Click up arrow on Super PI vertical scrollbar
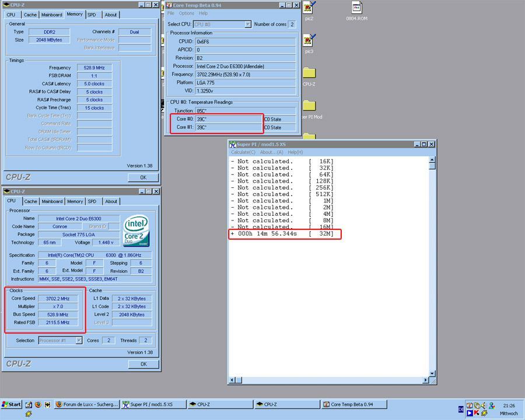 tap(432, 160)
